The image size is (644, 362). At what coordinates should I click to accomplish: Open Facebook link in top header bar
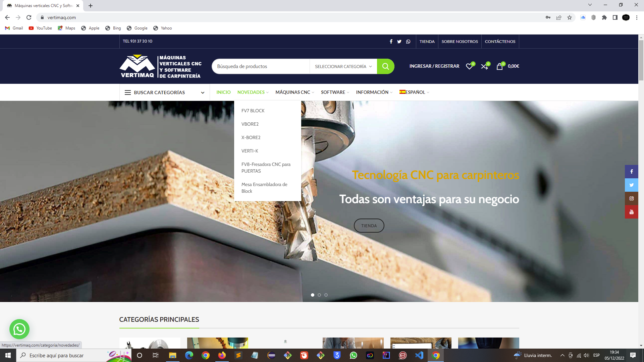pos(391,42)
